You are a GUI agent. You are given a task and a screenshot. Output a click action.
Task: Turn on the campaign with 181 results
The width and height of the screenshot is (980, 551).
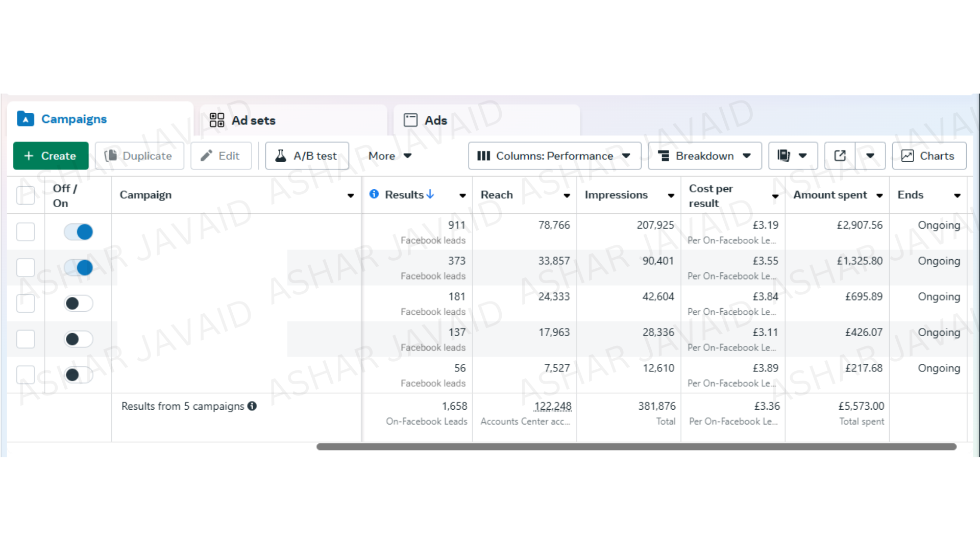click(78, 304)
